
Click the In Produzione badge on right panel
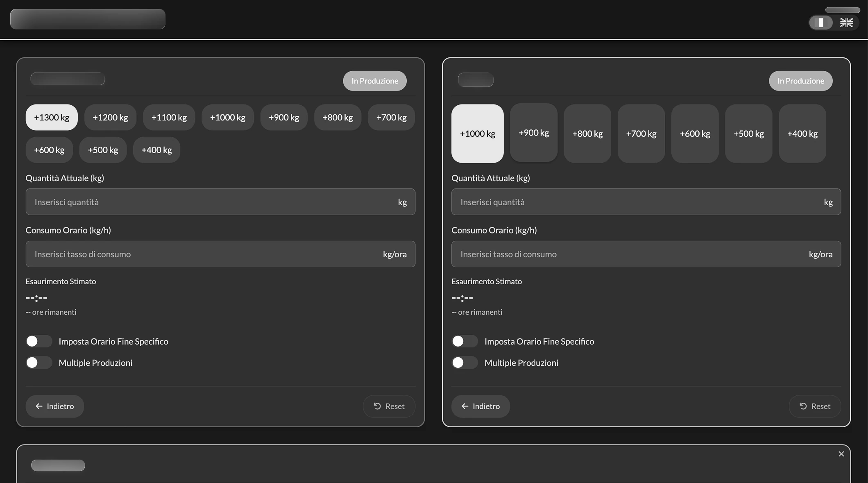pyautogui.click(x=800, y=81)
